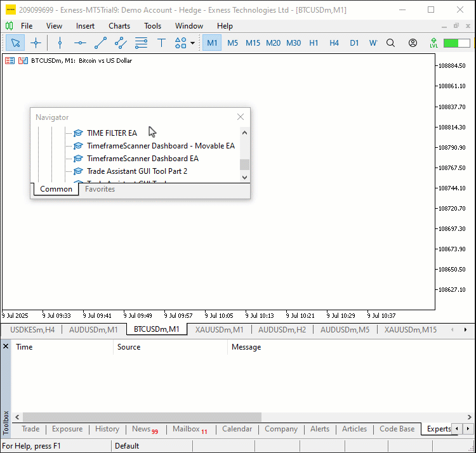476x453 pixels.
Task: Select TimeframeScanner Dashboard - Movable EA
Action: click(x=161, y=146)
